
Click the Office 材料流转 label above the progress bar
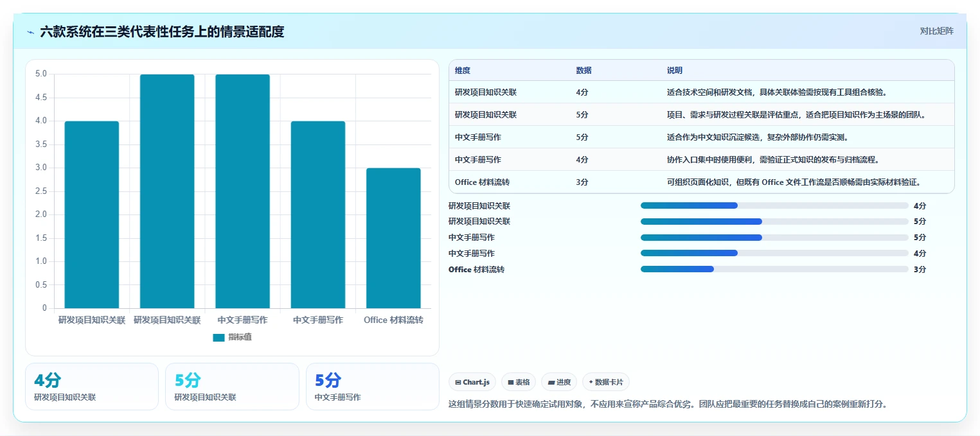[476, 270]
